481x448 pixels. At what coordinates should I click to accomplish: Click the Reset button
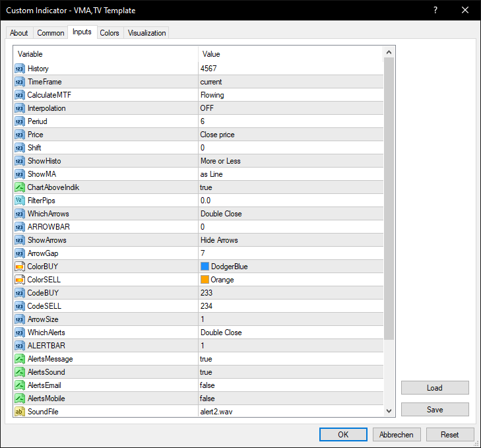tap(450, 435)
